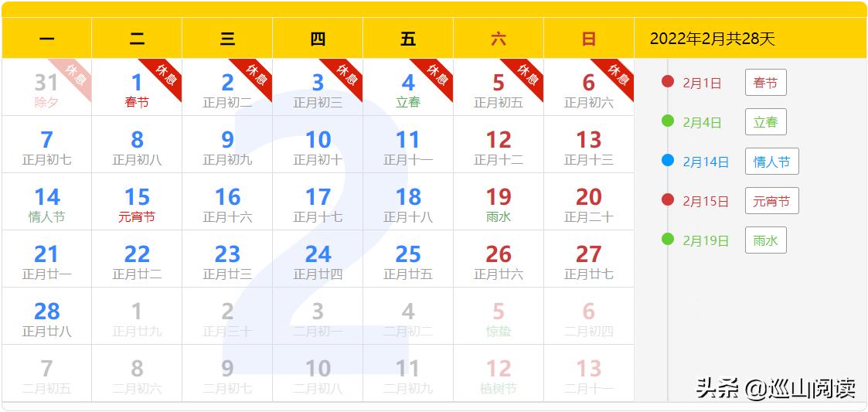The height and width of the screenshot is (412, 868).
Task: Select the date 25 正月廿五
Action: pos(408,259)
